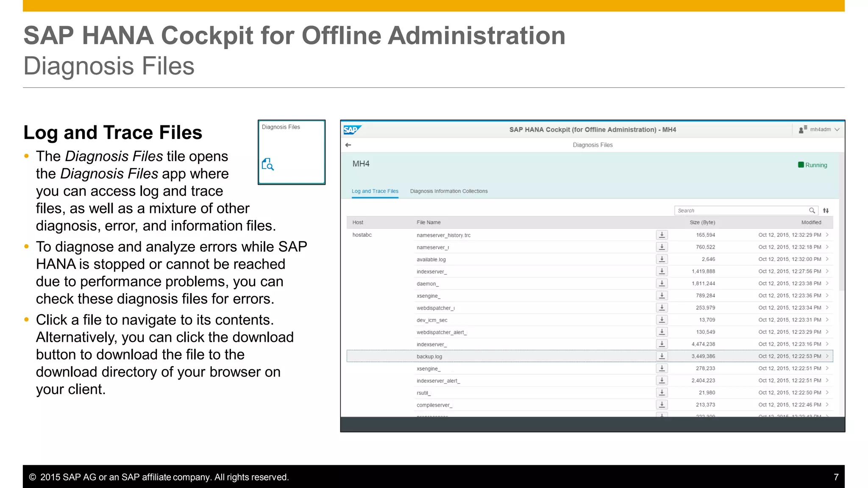Click the File Name column header

click(428, 222)
